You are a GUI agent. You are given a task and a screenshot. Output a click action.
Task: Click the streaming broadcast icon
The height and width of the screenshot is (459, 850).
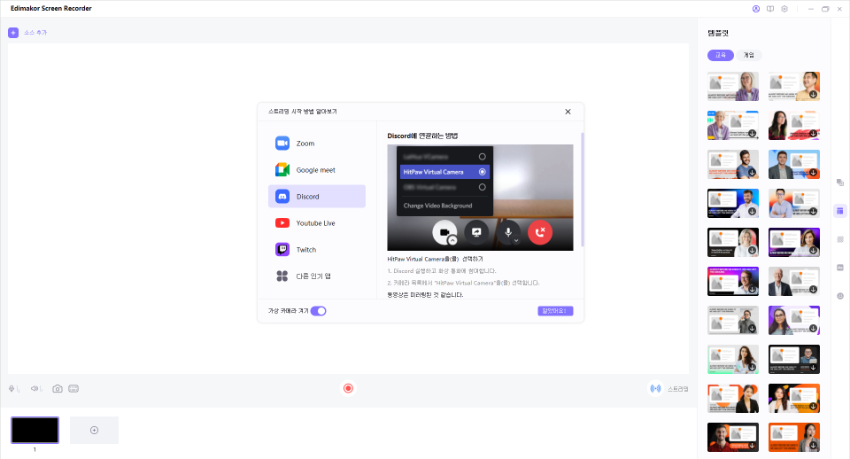coord(655,389)
